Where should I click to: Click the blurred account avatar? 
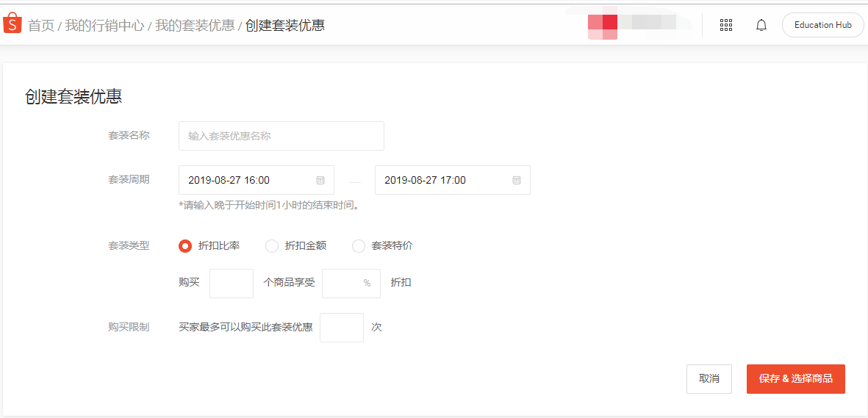pyautogui.click(x=603, y=26)
